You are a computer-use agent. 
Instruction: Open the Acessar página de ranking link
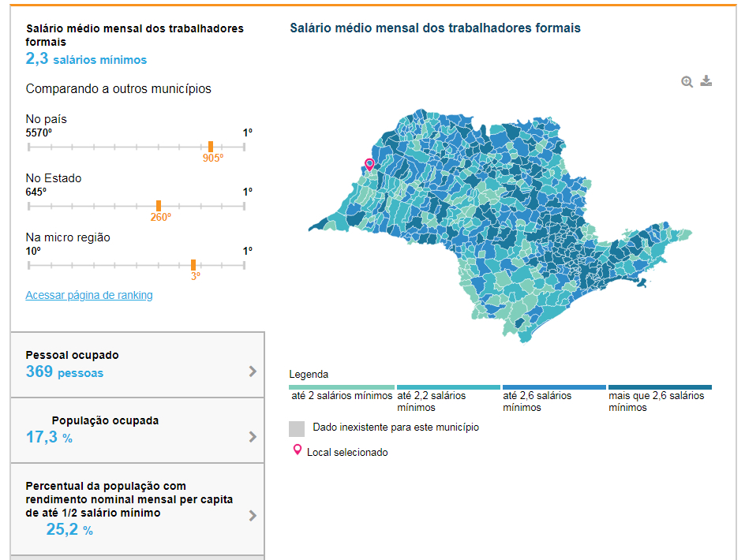coord(89,295)
